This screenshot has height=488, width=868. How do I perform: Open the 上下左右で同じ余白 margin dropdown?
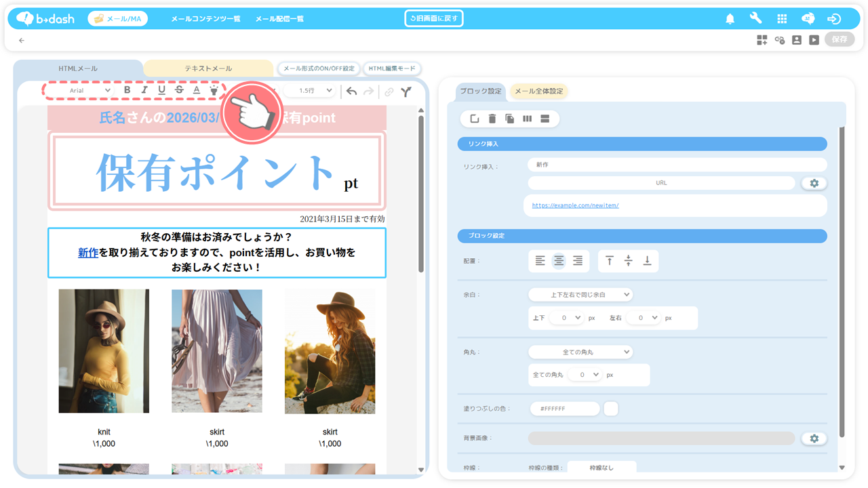(580, 295)
